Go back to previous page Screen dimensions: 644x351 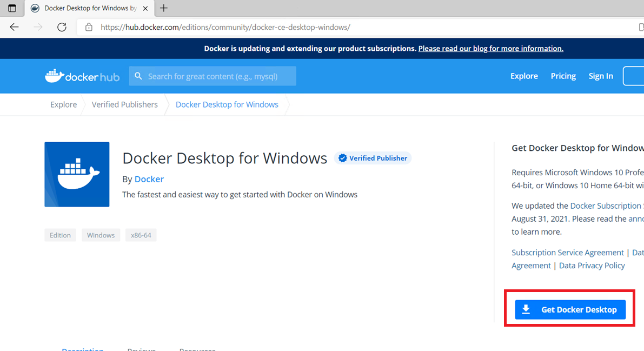[15, 27]
